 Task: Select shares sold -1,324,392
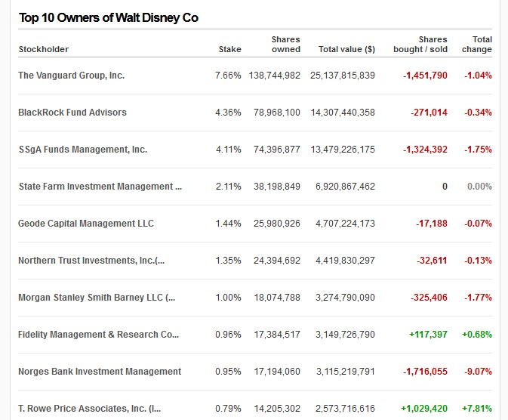click(x=425, y=149)
